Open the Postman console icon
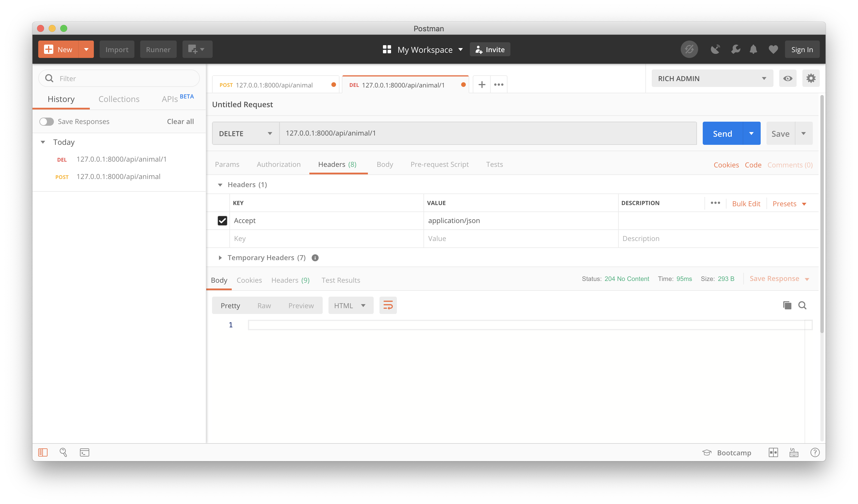This screenshot has height=504, width=858. [x=84, y=452]
